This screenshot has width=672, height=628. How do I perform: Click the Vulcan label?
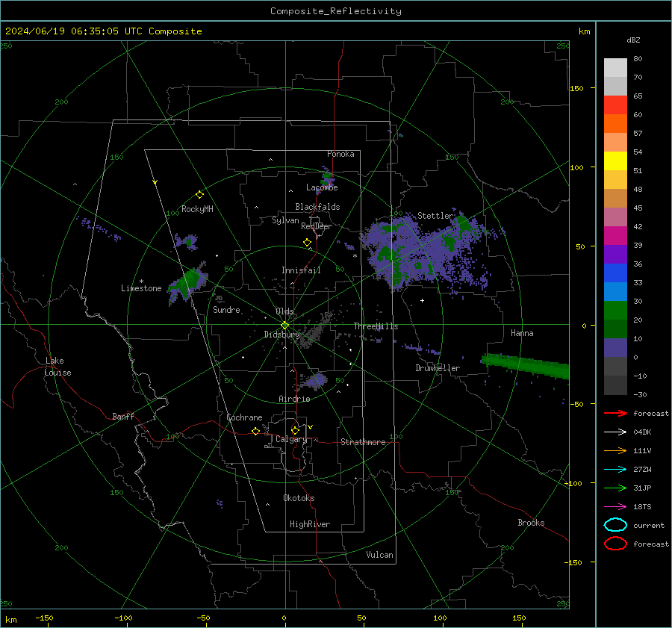379,555
